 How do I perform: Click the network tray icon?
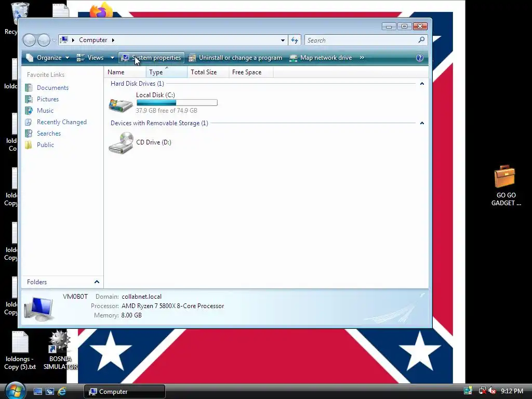click(x=482, y=391)
